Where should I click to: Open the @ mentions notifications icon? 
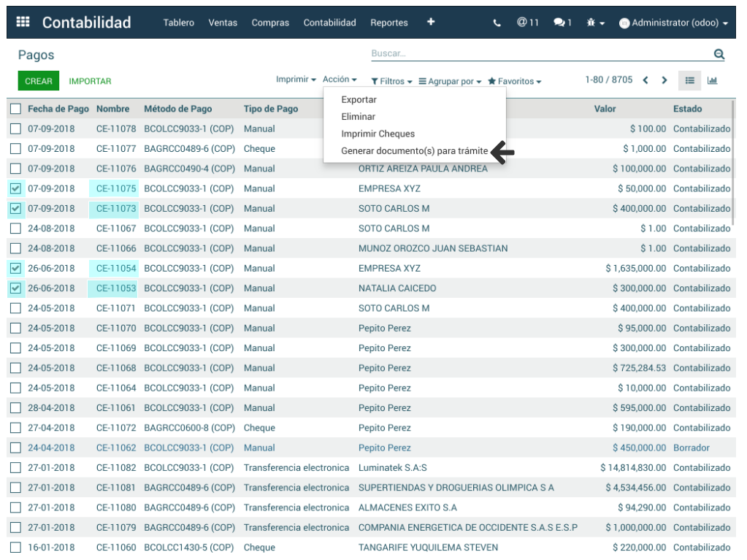click(527, 23)
